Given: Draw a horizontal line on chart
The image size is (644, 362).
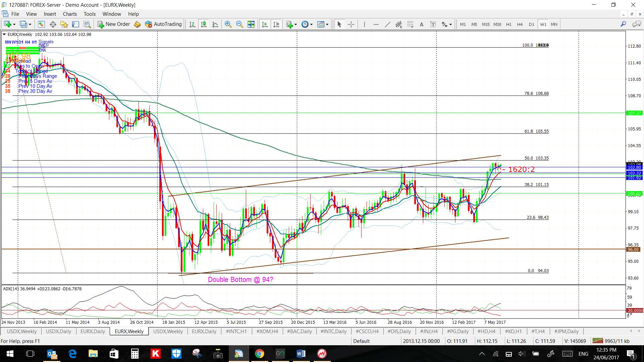Looking at the screenshot, I should coord(376,24).
